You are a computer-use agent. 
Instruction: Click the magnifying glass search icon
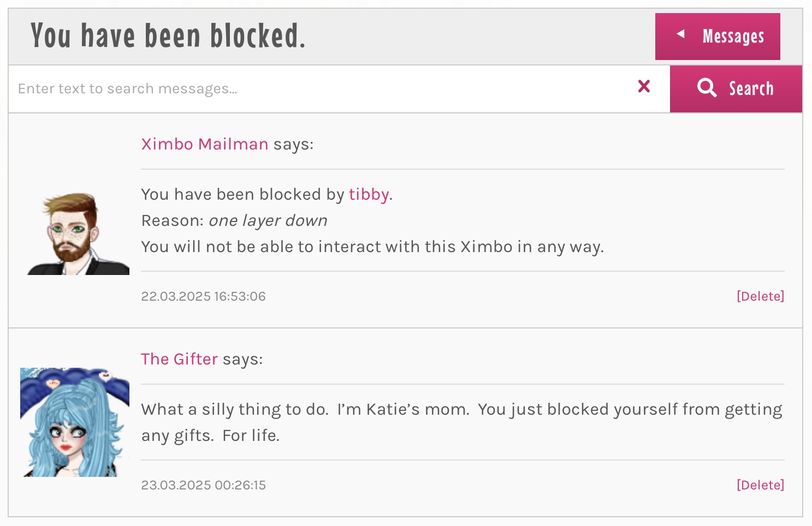[707, 87]
